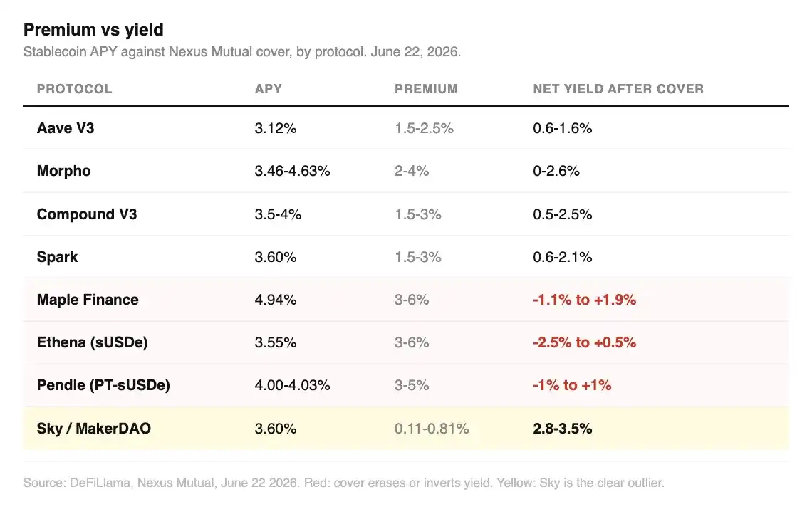The width and height of the screenshot is (812, 514).
Task: Click the APY column header
Action: point(269,89)
